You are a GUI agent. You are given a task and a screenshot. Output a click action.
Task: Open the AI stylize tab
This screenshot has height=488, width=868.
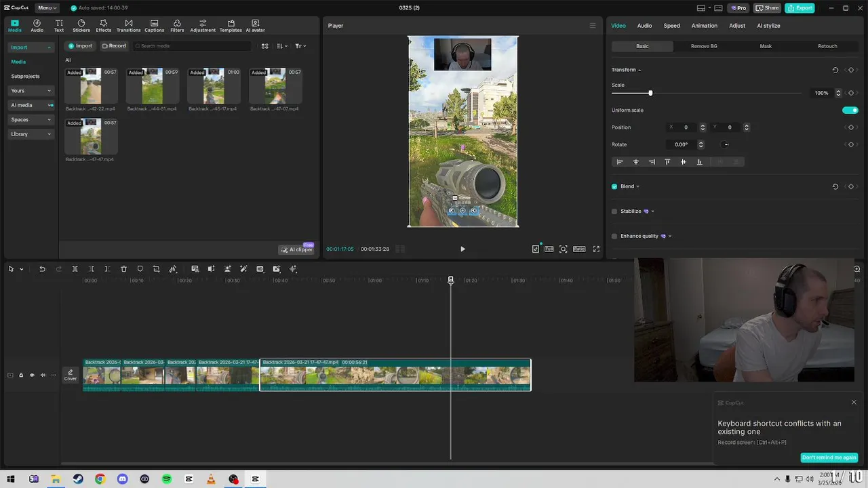tap(768, 26)
